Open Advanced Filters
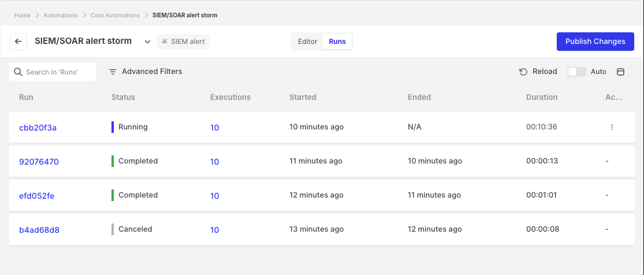 coord(146,72)
